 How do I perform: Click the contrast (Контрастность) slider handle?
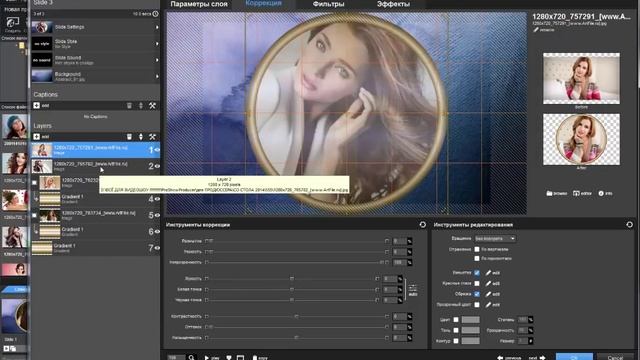pyautogui.click(x=296, y=316)
